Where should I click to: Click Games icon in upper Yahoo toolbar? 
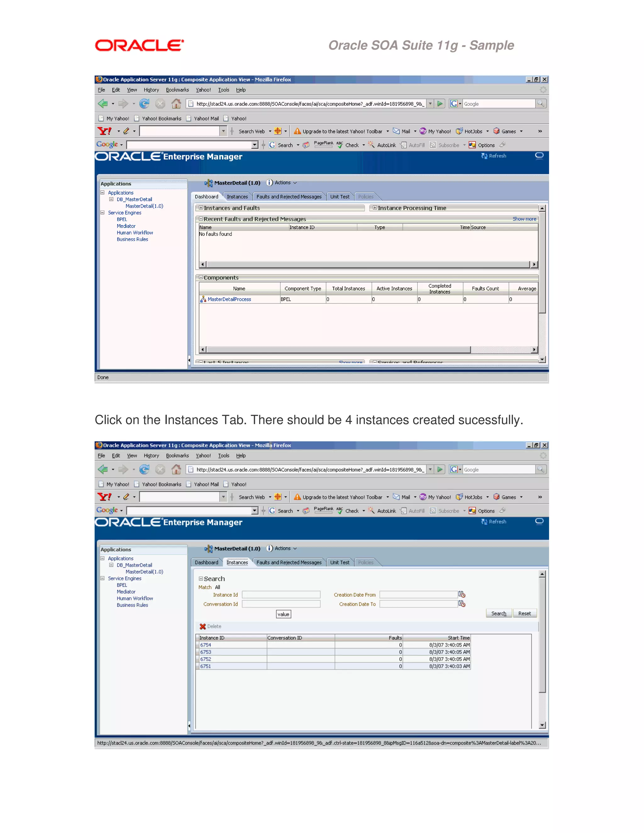496,131
